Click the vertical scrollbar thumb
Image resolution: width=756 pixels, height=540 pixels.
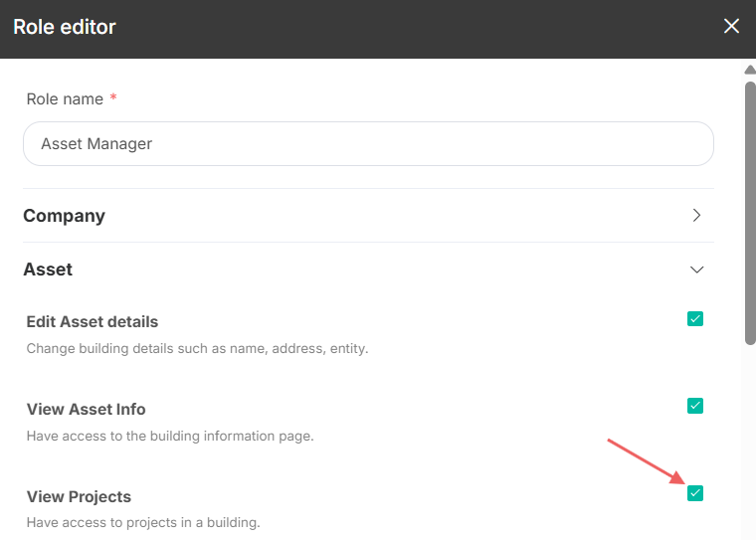coord(750,213)
